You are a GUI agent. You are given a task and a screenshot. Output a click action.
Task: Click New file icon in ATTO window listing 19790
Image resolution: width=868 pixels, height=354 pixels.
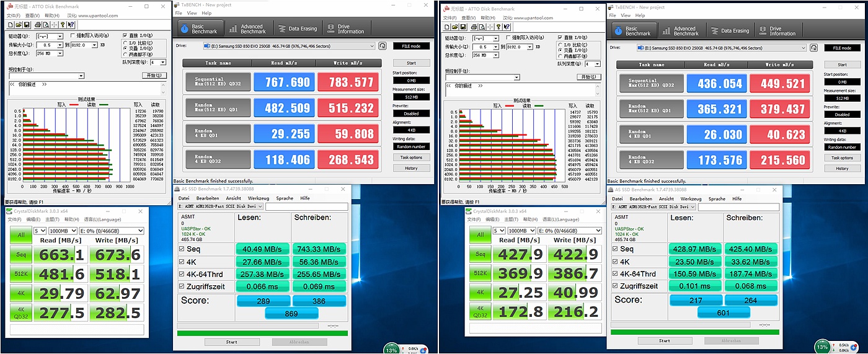pyautogui.click(x=11, y=25)
